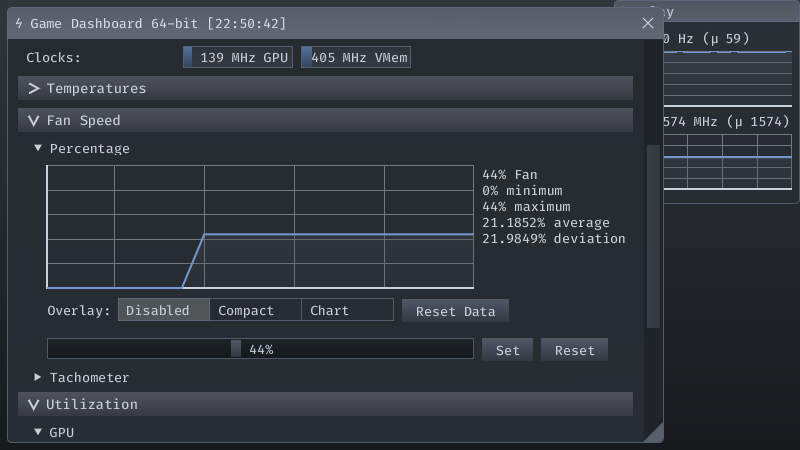Click the fan percentage history graph
The height and width of the screenshot is (450, 800).
(x=260, y=228)
